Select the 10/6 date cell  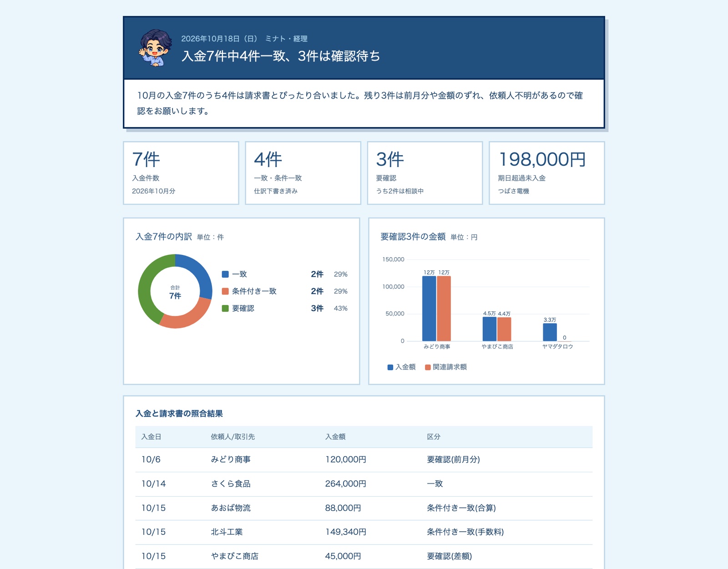tap(151, 460)
